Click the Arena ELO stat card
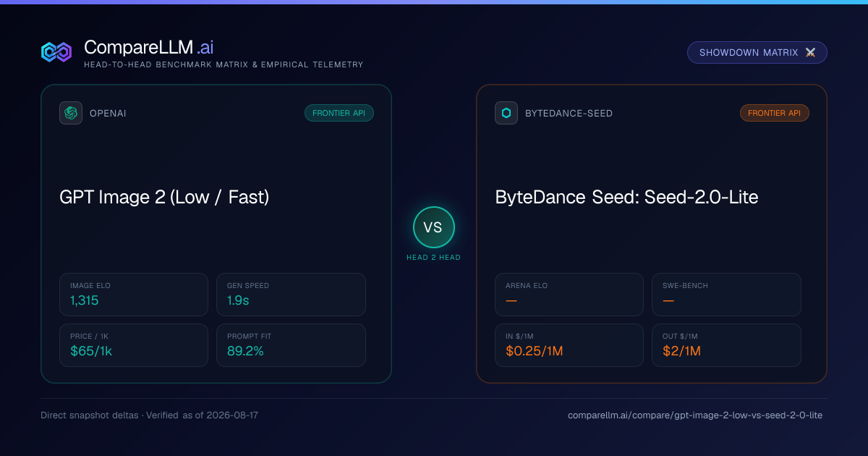The height and width of the screenshot is (456, 868). 569,295
